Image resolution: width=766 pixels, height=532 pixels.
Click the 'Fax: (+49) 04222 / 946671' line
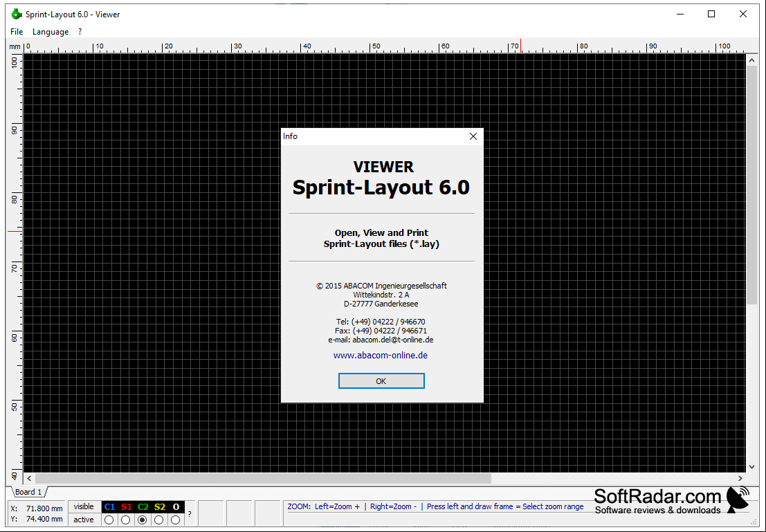click(381, 331)
